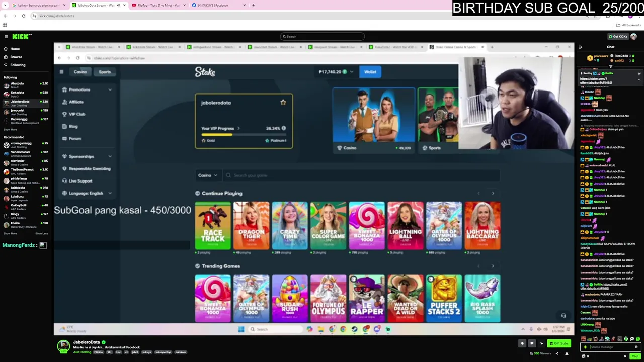Image resolution: width=644 pixels, height=362 pixels.
Task: Open chat settings gear icon
Action: (x=625, y=356)
